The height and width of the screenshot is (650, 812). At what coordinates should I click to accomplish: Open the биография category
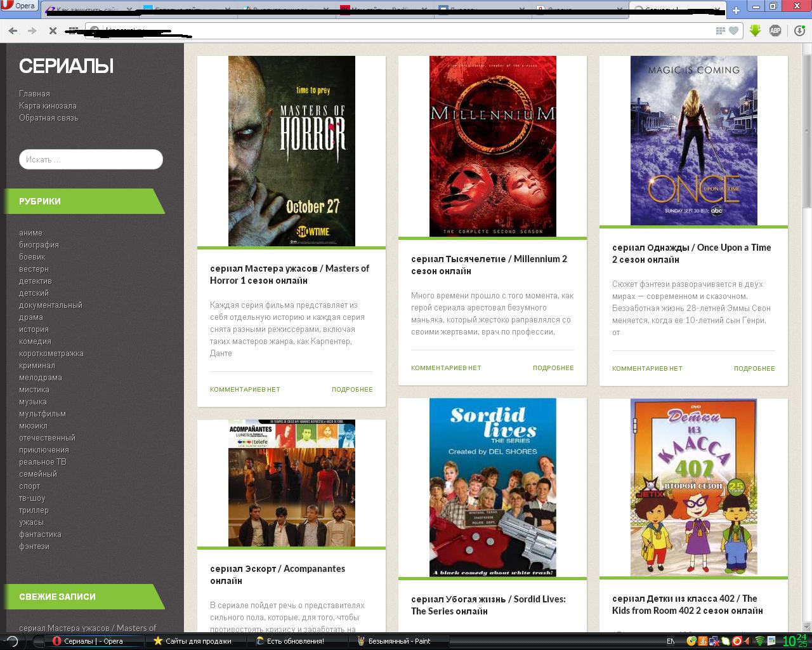click(39, 245)
